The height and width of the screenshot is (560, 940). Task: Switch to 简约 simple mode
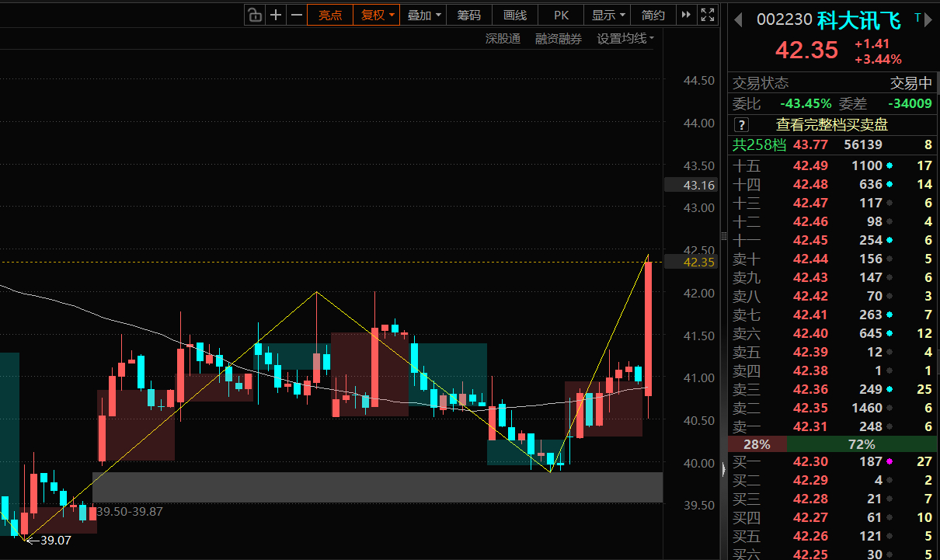click(x=653, y=15)
